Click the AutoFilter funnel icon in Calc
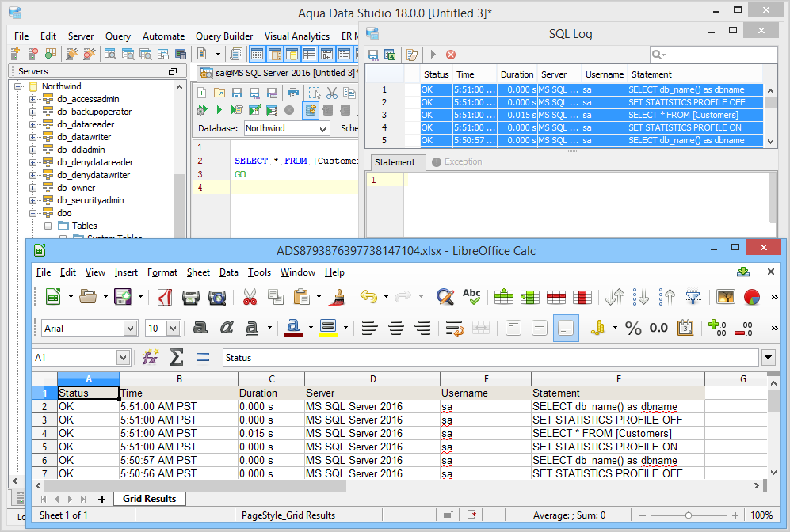The height and width of the screenshot is (532, 790). click(x=693, y=297)
